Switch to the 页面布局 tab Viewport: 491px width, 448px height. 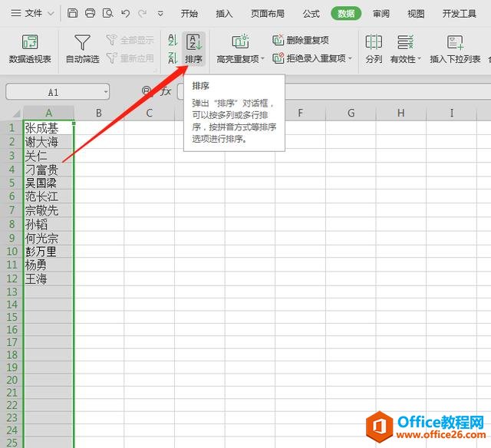click(268, 14)
